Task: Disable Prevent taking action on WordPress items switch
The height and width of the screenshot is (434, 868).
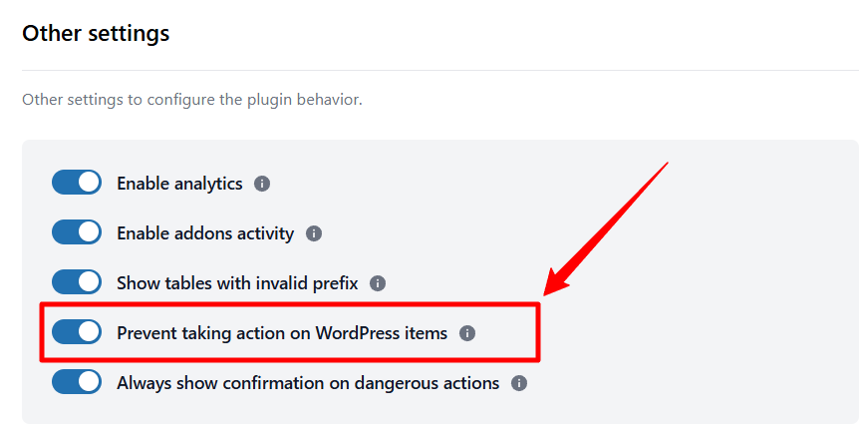Action: pos(77,332)
